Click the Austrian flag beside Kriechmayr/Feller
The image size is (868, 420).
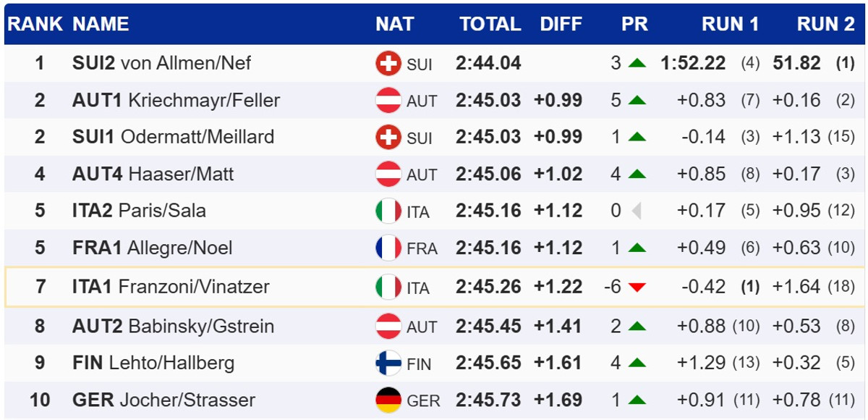point(388,101)
